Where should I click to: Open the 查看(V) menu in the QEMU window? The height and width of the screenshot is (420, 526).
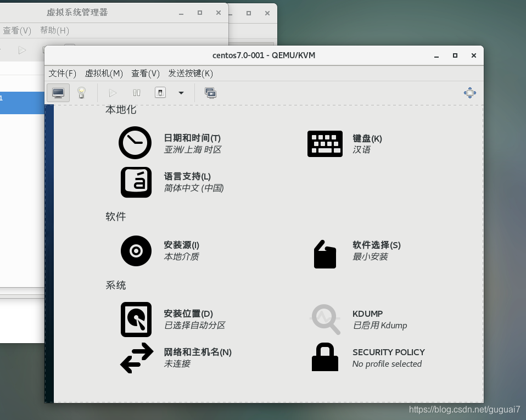(146, 73)
